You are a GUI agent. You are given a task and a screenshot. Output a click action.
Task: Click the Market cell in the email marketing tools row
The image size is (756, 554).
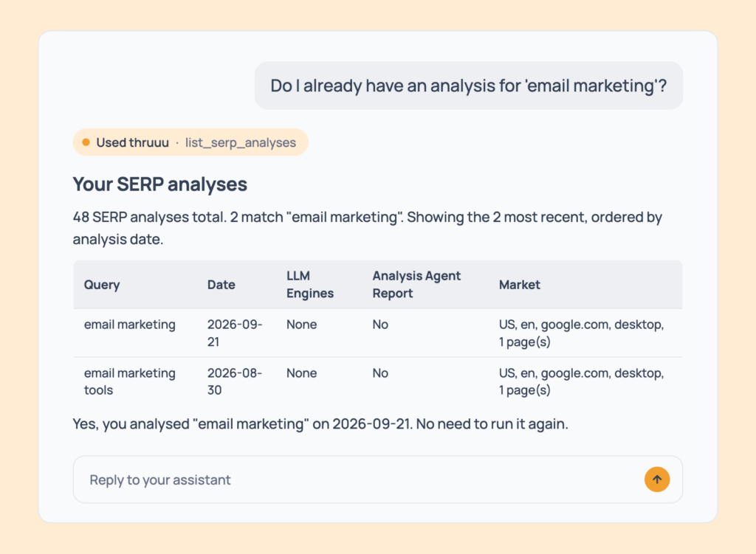pos(582,381)
